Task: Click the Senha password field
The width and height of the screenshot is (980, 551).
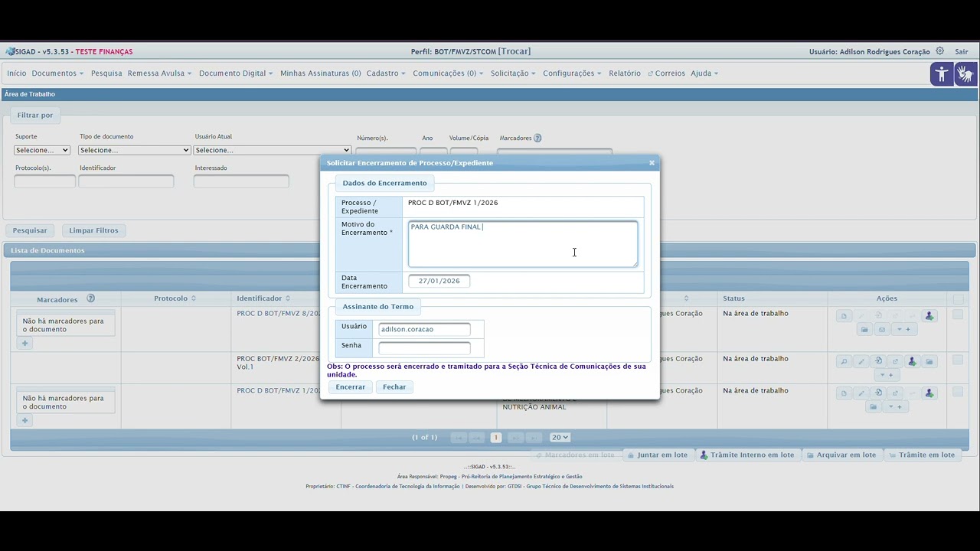Action: 424,348
